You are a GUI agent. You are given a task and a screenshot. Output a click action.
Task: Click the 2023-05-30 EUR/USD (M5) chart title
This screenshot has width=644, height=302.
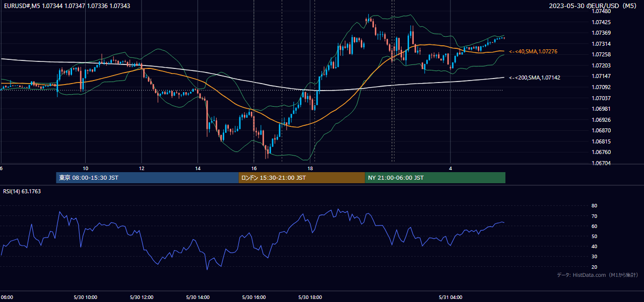point(593,6)
